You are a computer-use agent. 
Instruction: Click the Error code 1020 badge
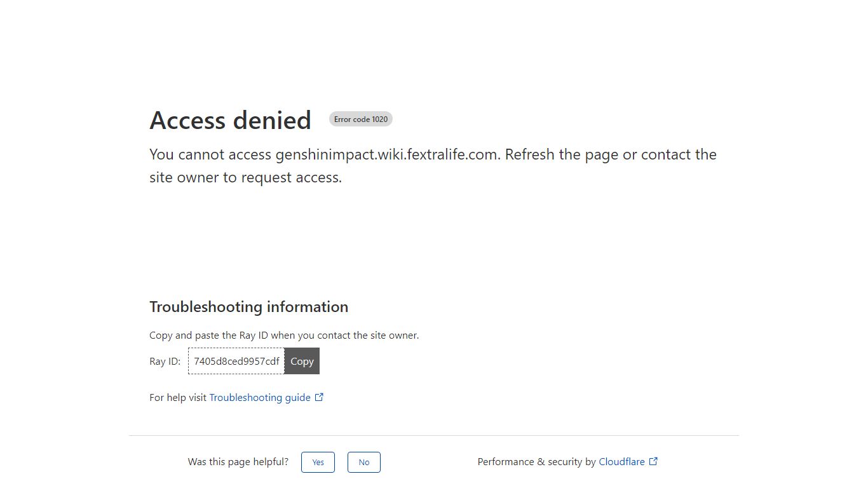pyautogui.click(x=361, y=119)
